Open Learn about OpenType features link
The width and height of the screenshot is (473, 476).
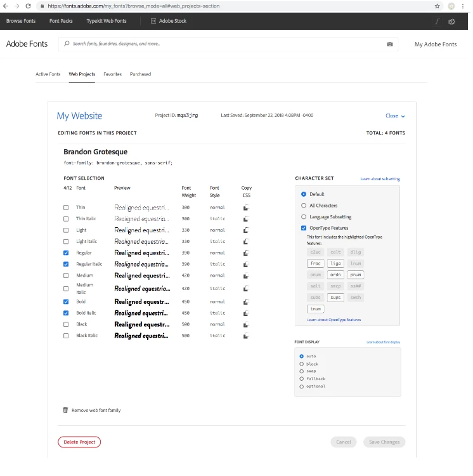pos(334,320)
